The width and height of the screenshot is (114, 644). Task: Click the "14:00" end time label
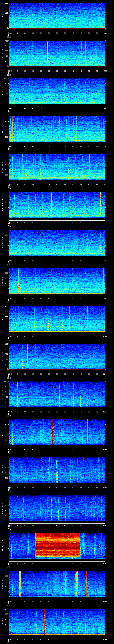point(105,487)
